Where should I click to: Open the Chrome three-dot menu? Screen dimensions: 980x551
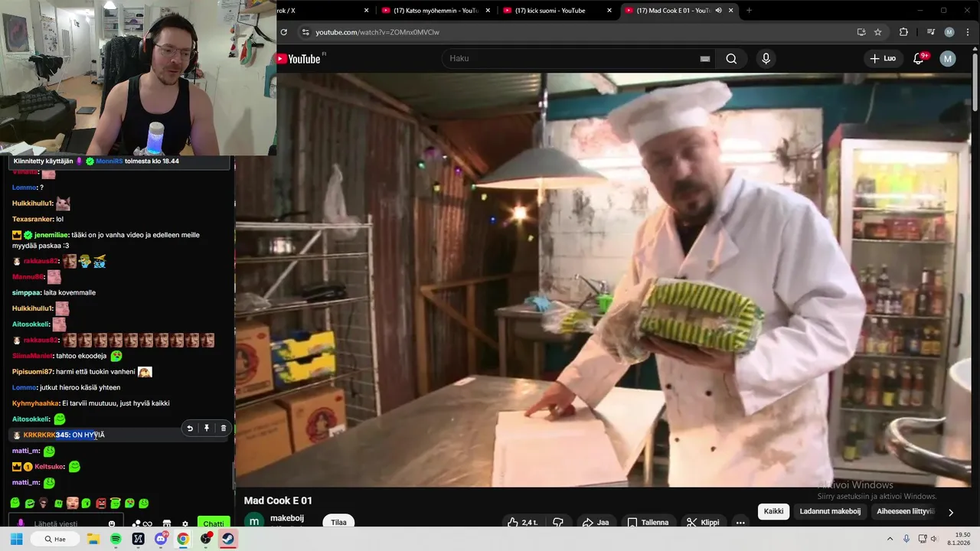(x=966, y=32)
